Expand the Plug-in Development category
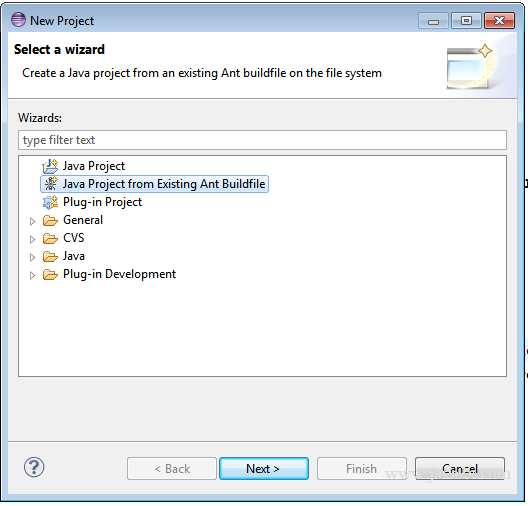This screenshot has height=506, width=528. [x=32, y=275]
